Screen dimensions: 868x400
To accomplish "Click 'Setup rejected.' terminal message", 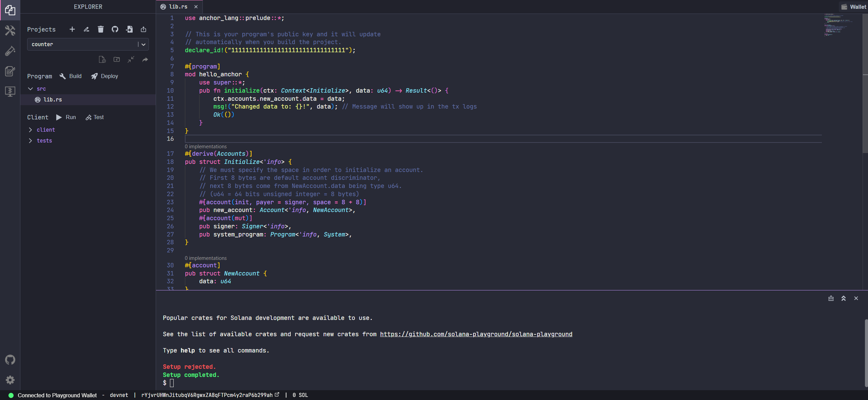I will (x=189, y=367).
